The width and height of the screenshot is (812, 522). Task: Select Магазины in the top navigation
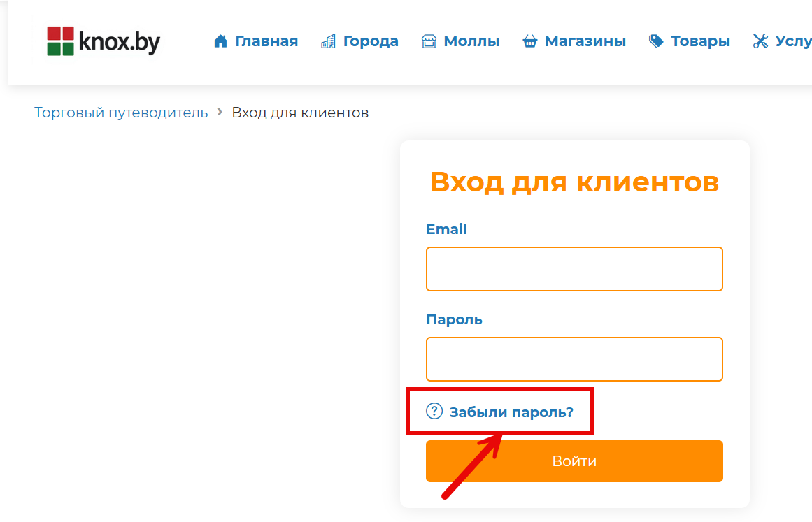coord(585,41)
